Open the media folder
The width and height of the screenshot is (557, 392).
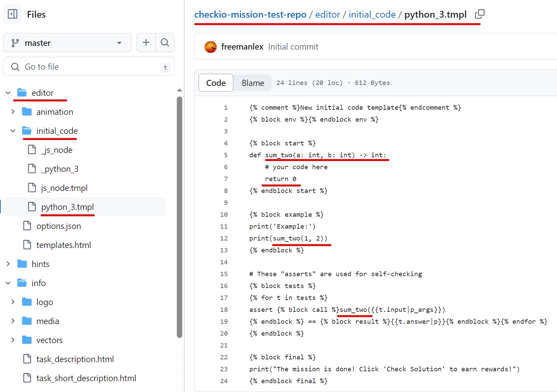pyautogui.click(x=48, y=321)
